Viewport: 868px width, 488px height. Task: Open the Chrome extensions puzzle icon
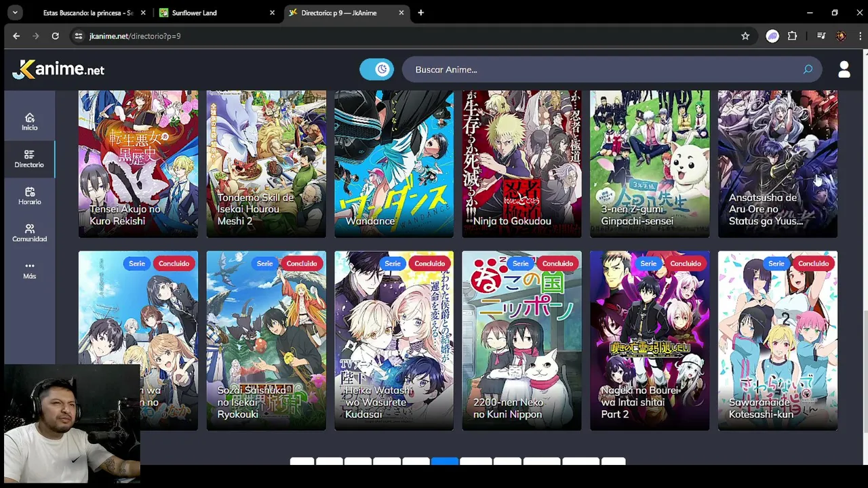coord(792,36)
